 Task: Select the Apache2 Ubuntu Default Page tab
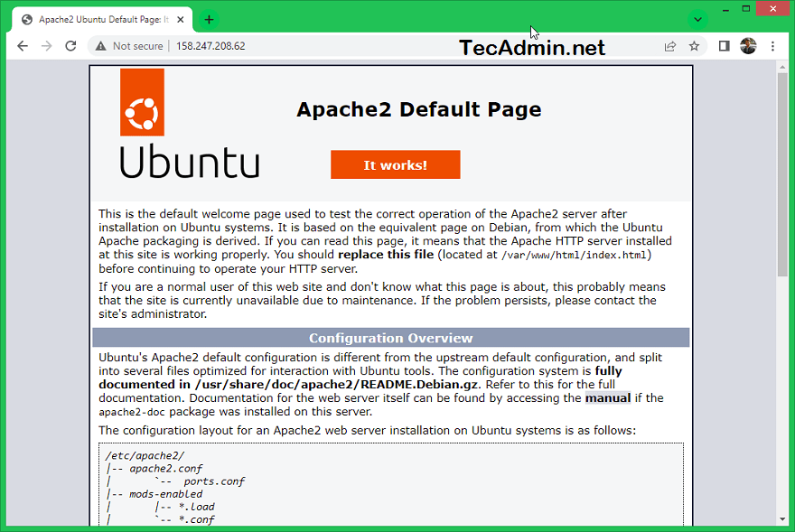pos(102,20)
